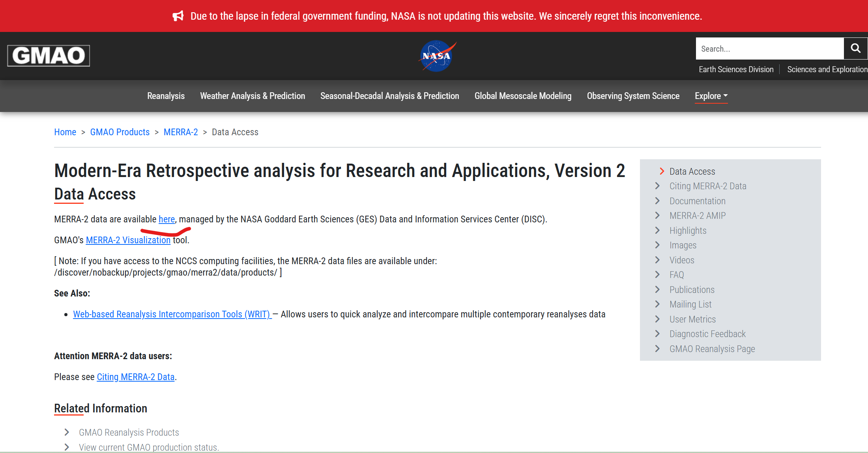Click the GMAO logo
This screenshot has width=868, height=453.
pyautogui.click(x=49, y=56)
